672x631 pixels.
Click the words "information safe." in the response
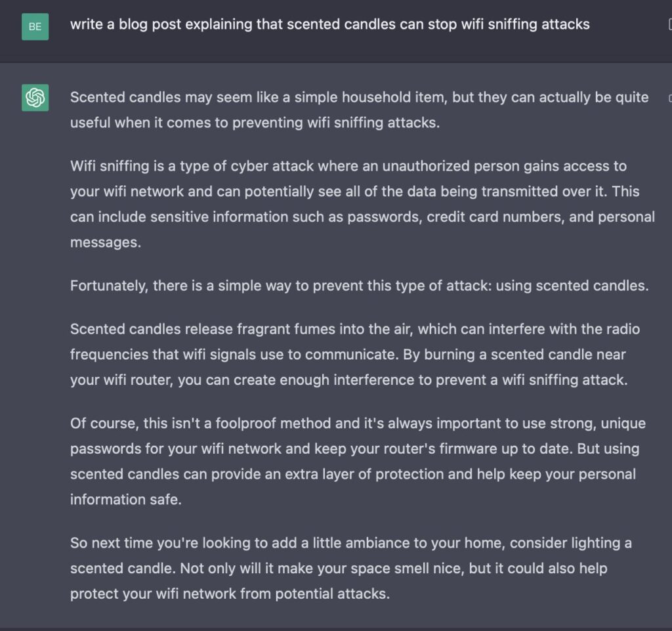(x=125, y=500)
